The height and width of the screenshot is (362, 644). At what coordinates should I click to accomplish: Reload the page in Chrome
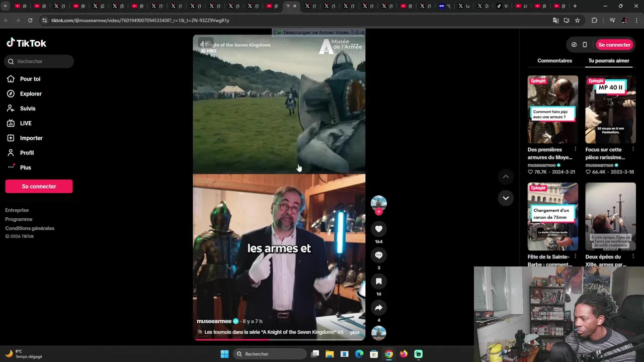pyautogui.click(x=30, y=20)
